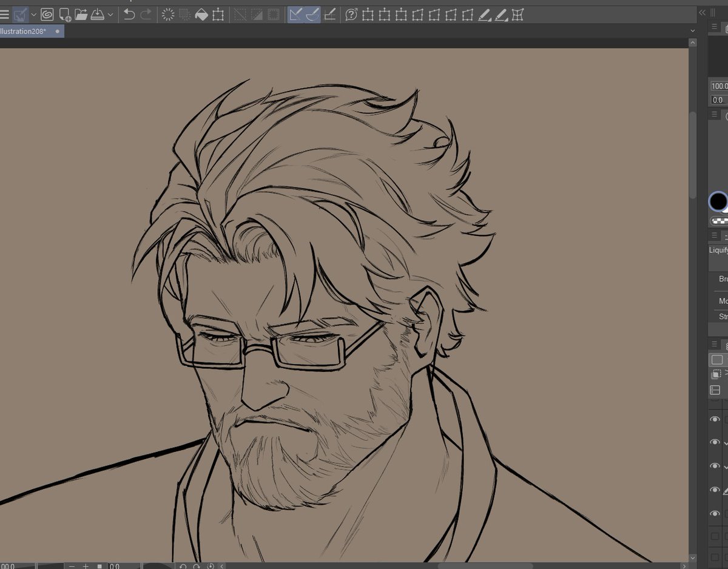The height and width of the screenshot is (569, 728).
Task: Launch CLIP STUDIO via the spiral icon
Action: [47, 15]
